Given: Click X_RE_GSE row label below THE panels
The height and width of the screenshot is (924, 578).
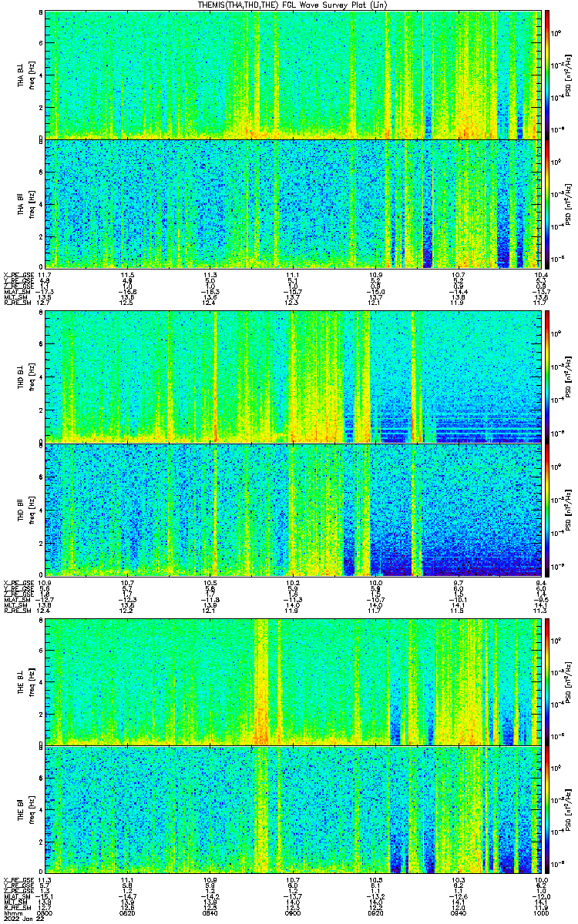Looking at the screenshot, I should [x=18, y=879].
